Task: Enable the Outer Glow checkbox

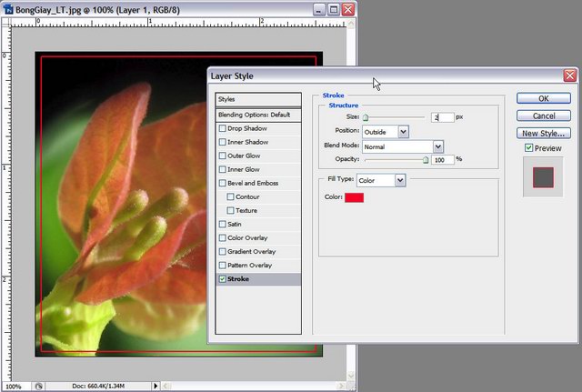Action: click(x=223, y=156)
